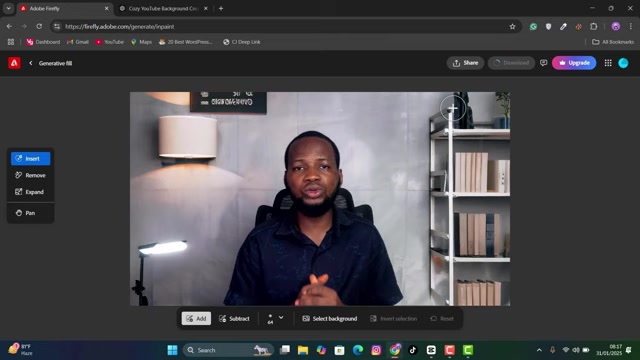Open the CJ Deep Link bookmark
640x360 pixels.
tap(242, 42)
